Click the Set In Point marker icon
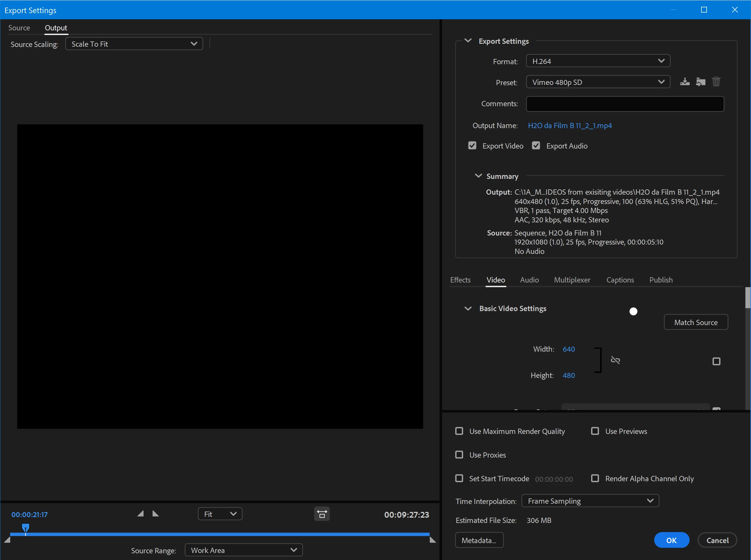 click(141, 514)
